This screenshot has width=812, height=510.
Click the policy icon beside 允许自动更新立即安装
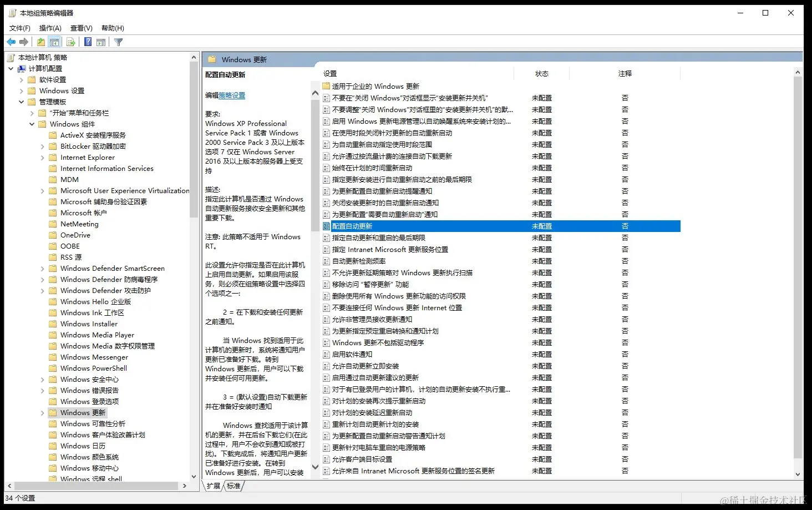(327, 366)
